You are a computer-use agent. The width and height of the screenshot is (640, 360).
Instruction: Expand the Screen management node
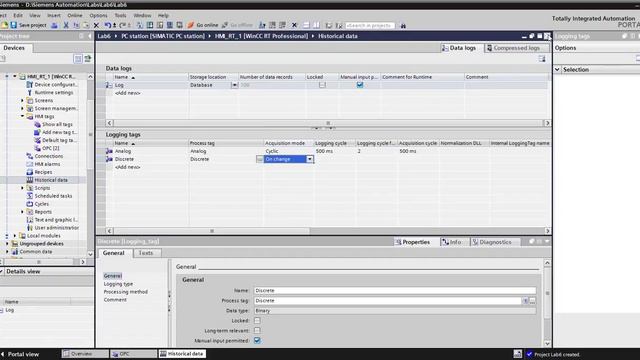[22, 108]
